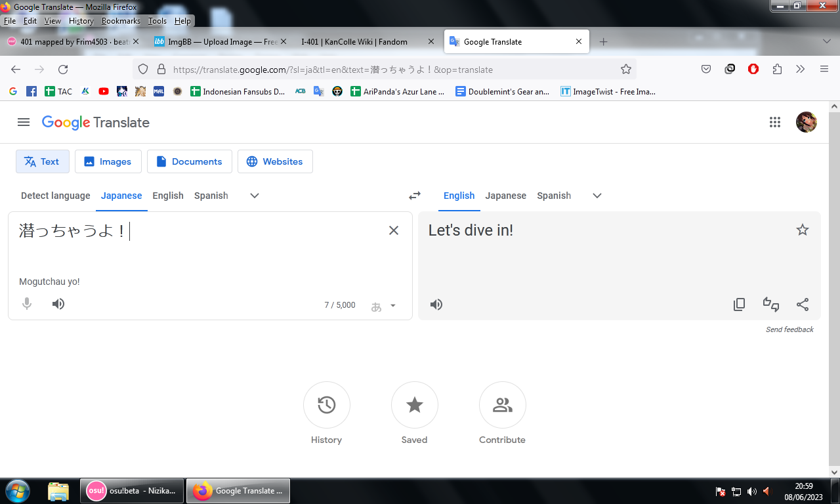The width and height of the screenshot is (840, 504).
Task: Open the Contribute page
Action: coord(503,406)
